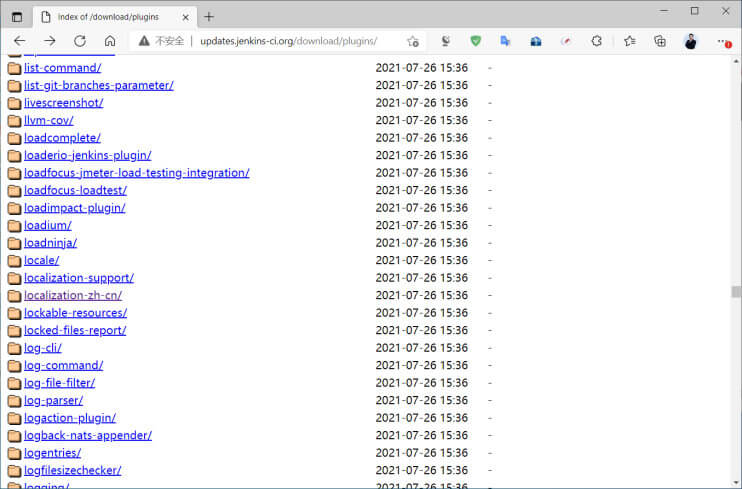Open the visited localization-zh-cn/ link
742x489 pixels.
[x=73, y=295]
